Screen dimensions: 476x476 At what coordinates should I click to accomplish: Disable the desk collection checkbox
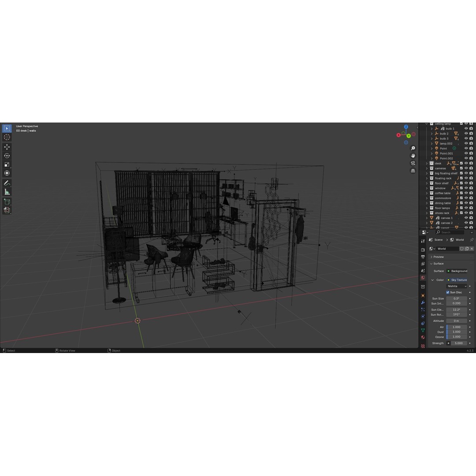pos(461,163)
